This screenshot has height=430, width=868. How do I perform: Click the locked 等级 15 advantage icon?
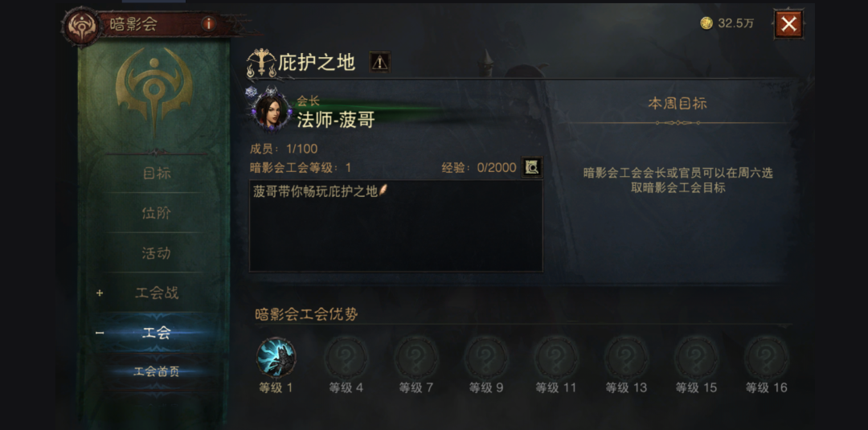coord(696,358)
